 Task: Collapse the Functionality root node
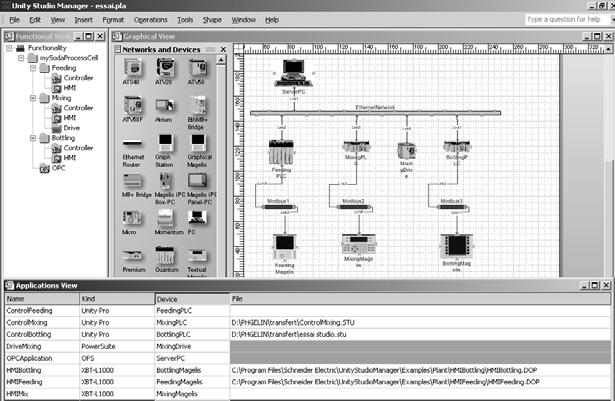9,48
